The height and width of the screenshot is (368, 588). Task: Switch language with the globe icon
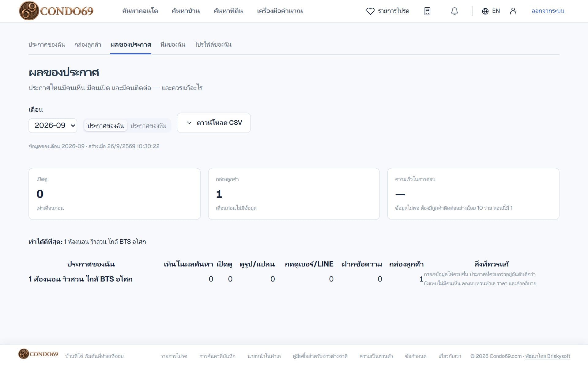coord(485,11)
